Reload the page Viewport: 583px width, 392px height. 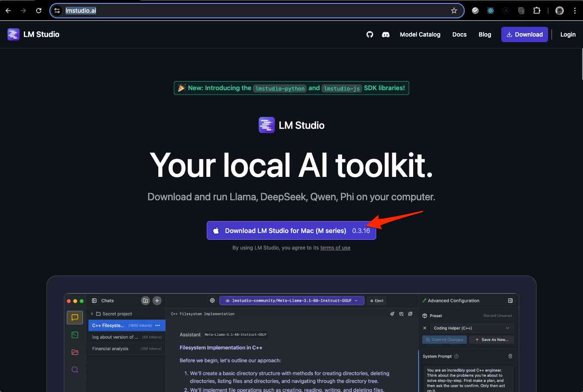coord(39,11)
